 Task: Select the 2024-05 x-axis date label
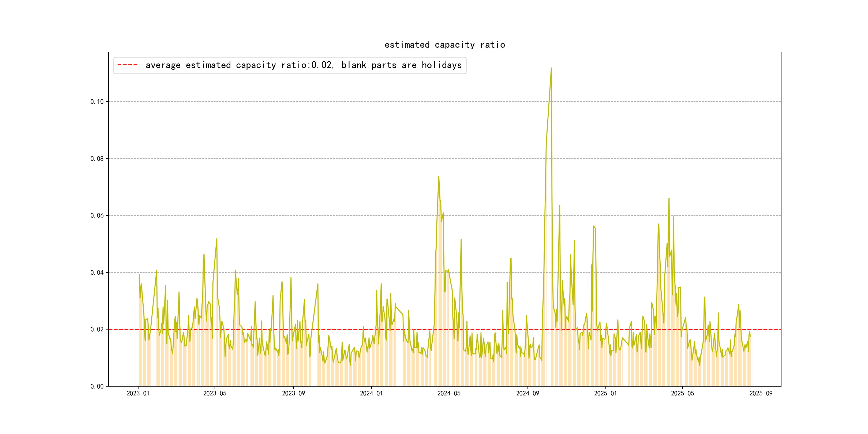(x=448, y=394)
